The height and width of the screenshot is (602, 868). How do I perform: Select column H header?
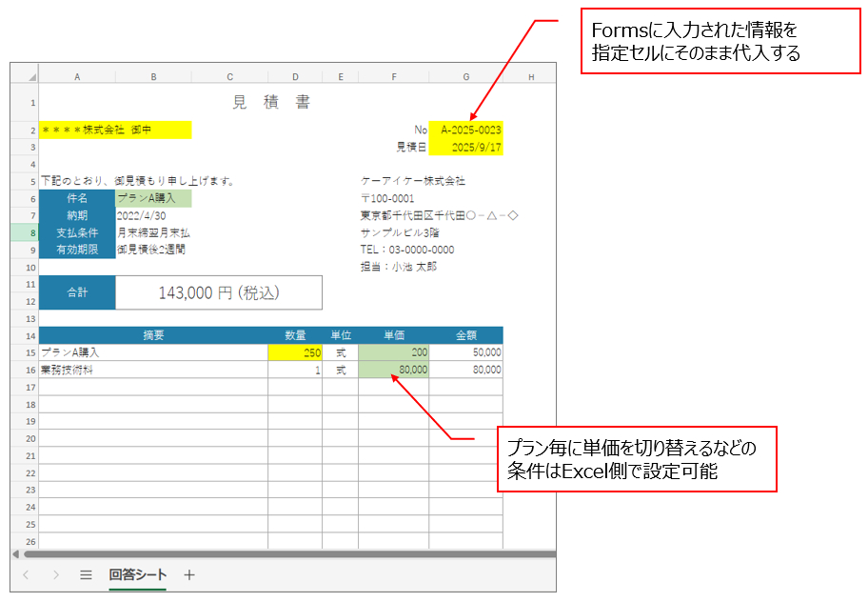tap(530, 77)
